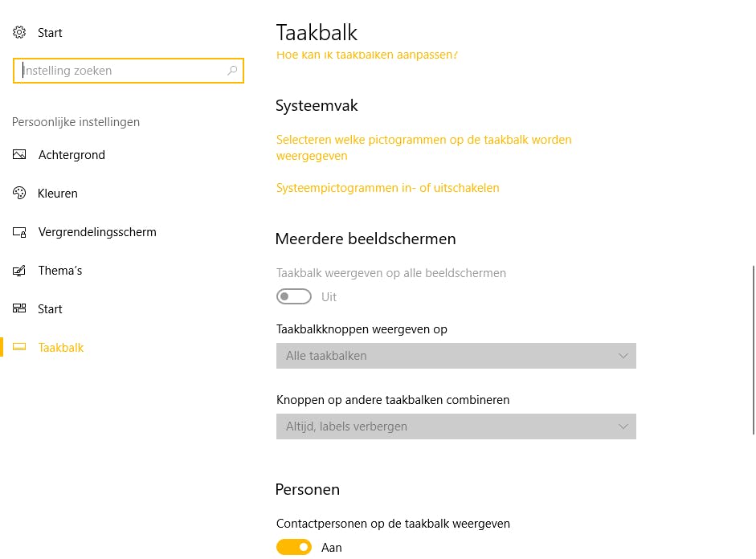Open the Kleuren settings page

tap(58, 194)
